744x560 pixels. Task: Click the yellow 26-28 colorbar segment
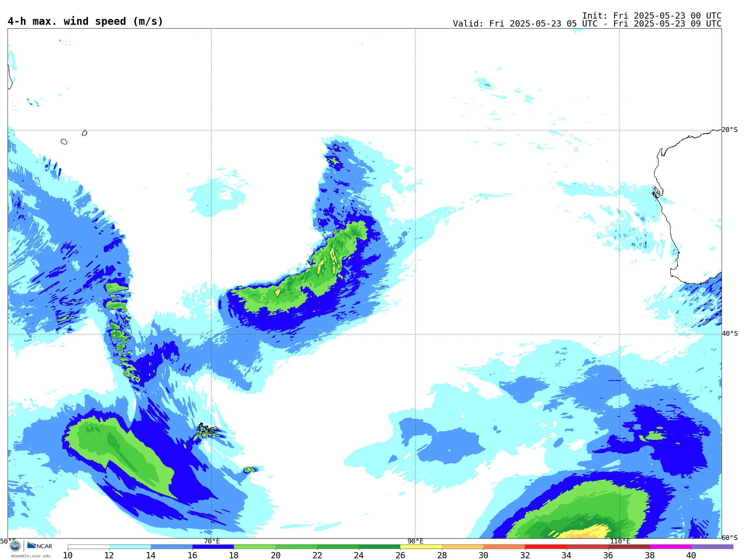coord(421,547)
